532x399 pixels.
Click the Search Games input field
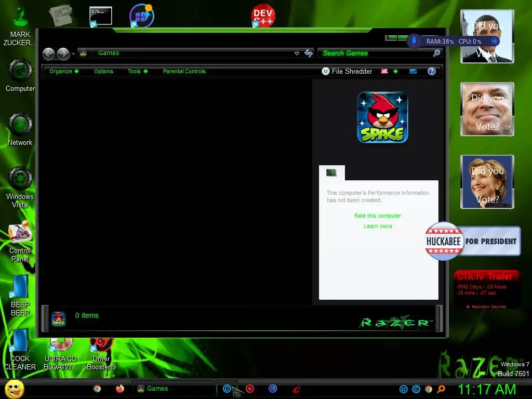[376, 54]
